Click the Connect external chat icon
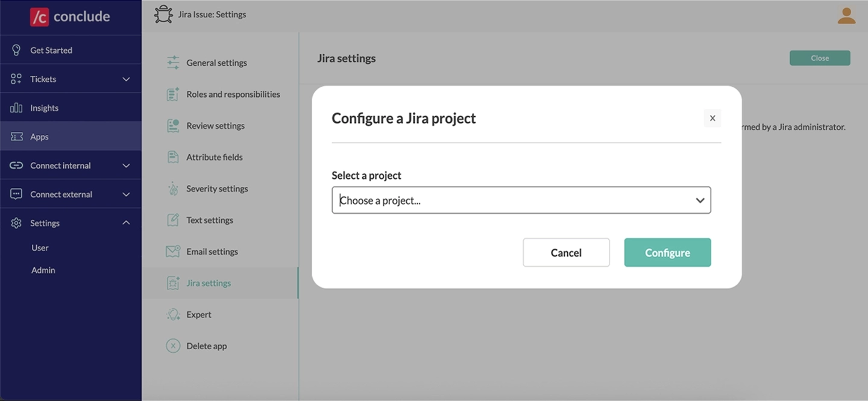 tap(16, 194)
